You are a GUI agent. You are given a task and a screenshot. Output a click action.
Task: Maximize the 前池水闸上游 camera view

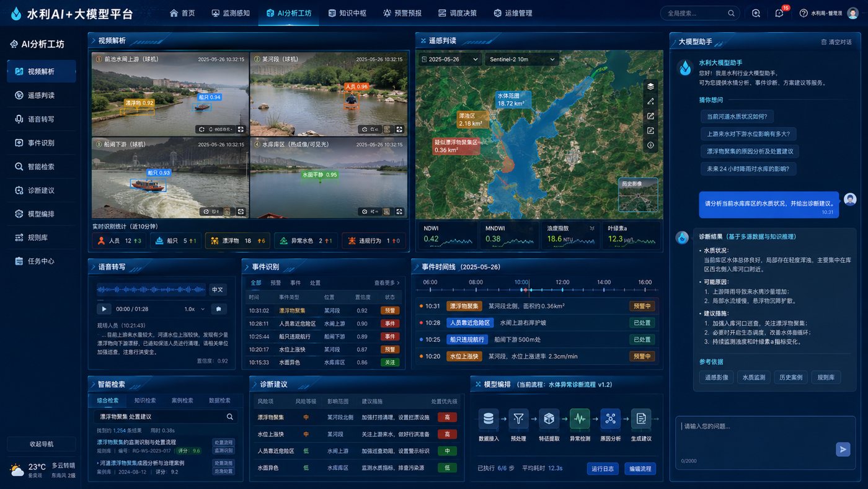[241, 129]
